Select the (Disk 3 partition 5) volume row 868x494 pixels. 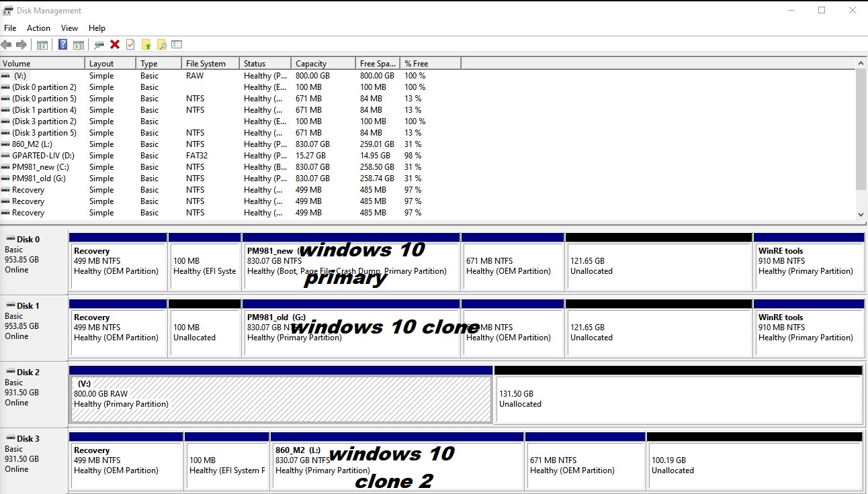coord(428,133)
